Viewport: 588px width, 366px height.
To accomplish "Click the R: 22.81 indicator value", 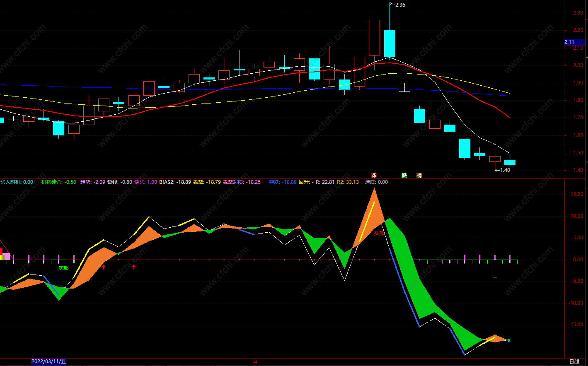I will (x=325, y=182).
